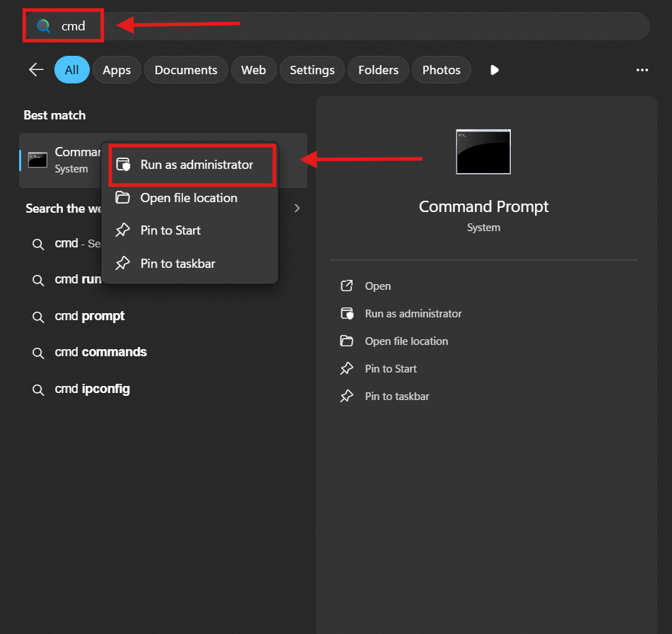This screenshot has height=634, width=672.
Task: Click pin icon beside preview Pin to taskbar
Action: point(347,396)
